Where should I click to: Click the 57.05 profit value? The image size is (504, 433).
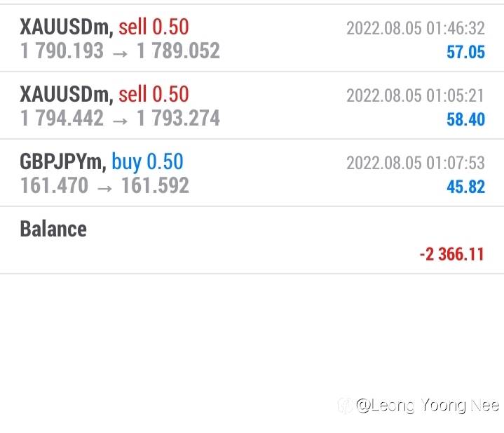click(465, 52)
